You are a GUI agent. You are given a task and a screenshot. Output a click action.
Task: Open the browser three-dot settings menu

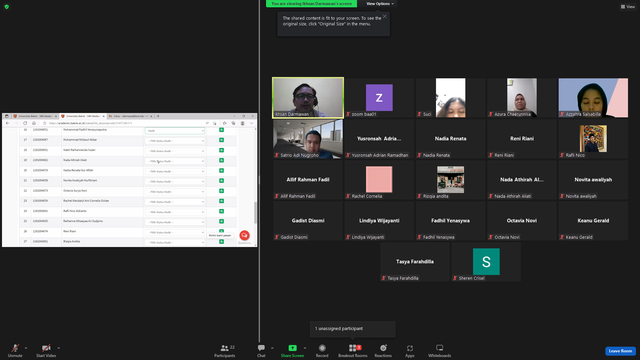point(251,123)
